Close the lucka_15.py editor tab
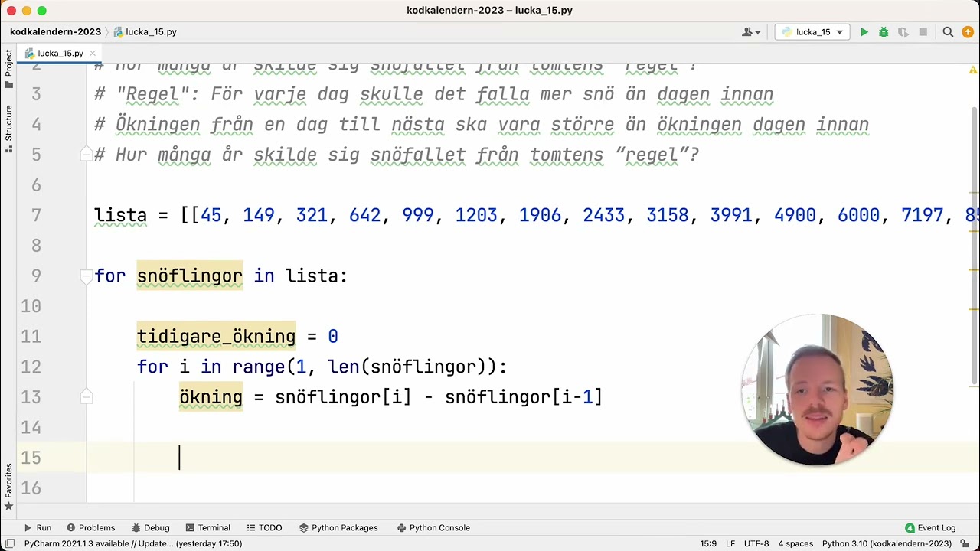Image resolution: width=980 pixels, height=551 pixels. tap(93, 54)
